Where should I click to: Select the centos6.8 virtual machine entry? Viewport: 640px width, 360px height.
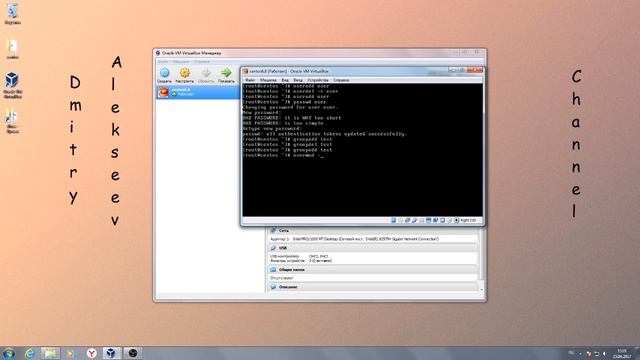pyautogui.click(x=198, y=92)
